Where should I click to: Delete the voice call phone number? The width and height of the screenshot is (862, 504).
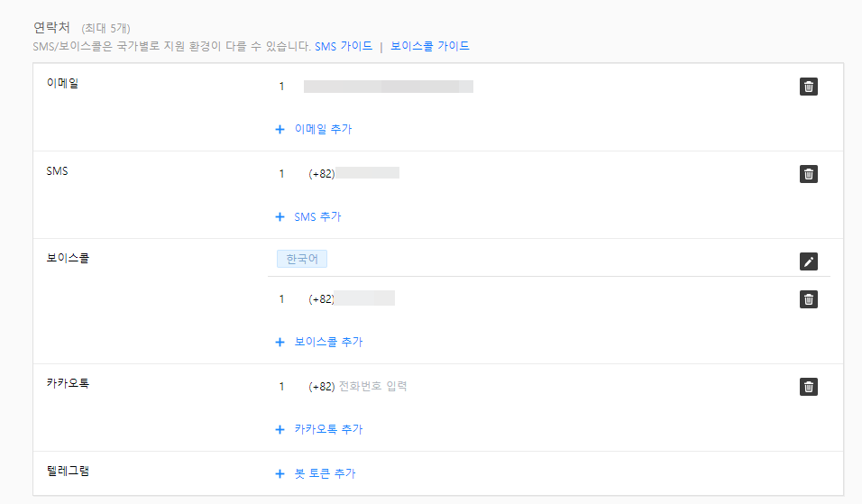pyautogui.click(x=809, y=299)
